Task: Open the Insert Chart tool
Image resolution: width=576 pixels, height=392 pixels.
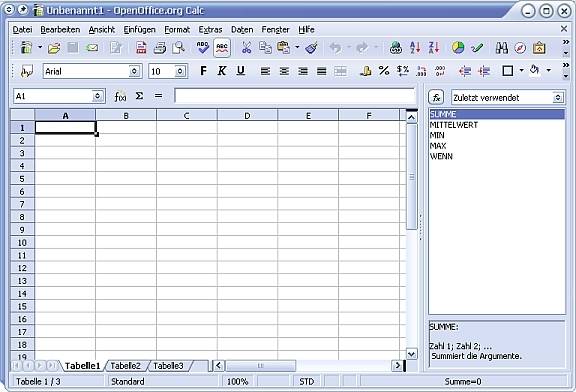Action: click(x=458, y=48)
